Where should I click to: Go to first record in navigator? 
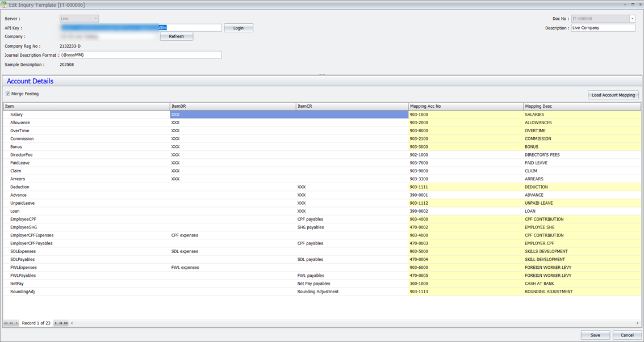pos(6,323)
